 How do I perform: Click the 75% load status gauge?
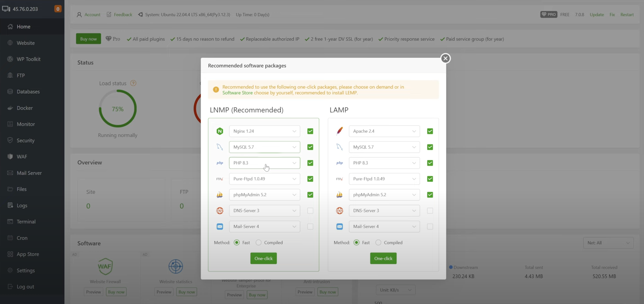coord(118,109)
